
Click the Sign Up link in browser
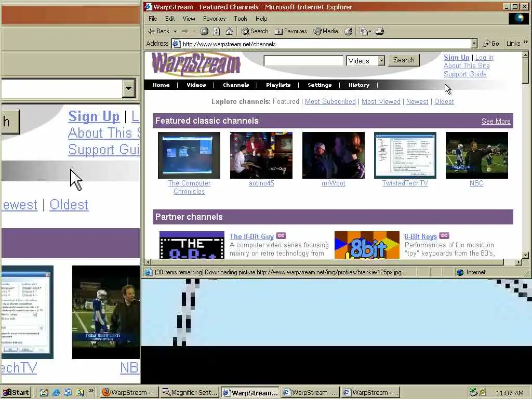point(456,57)
